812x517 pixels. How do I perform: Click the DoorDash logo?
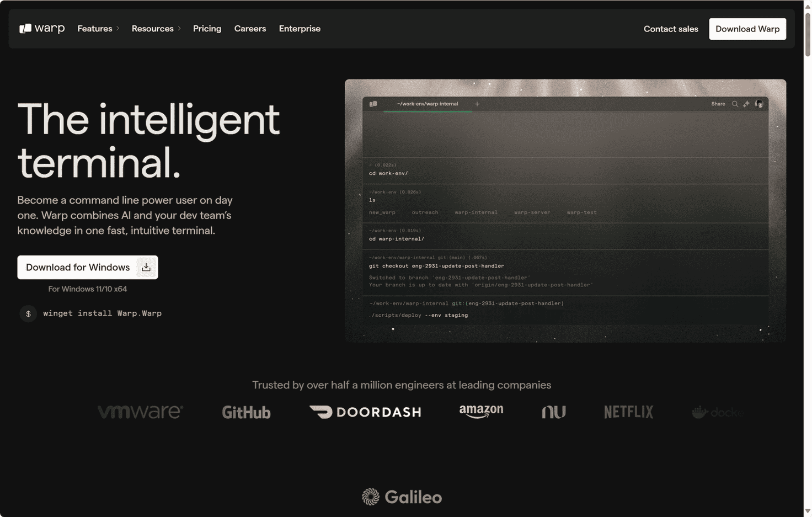click(x=365, y=412)
